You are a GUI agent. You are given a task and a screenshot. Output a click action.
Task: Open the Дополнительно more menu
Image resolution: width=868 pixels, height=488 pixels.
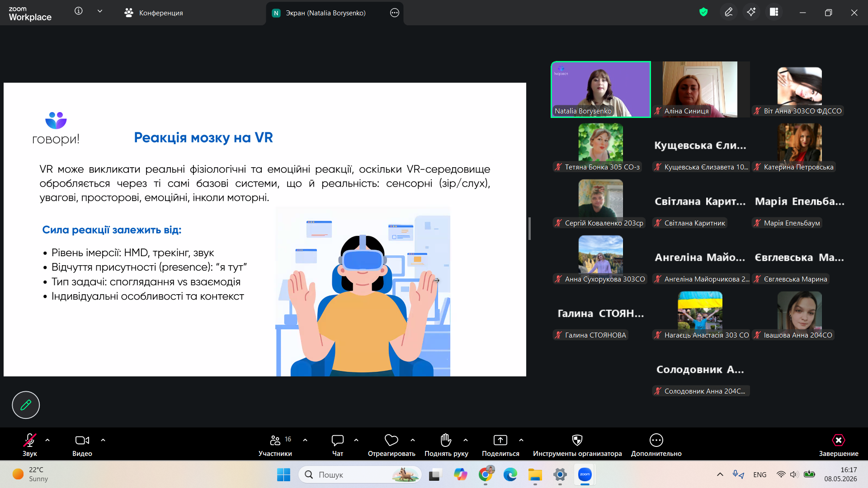click(656, 446)
